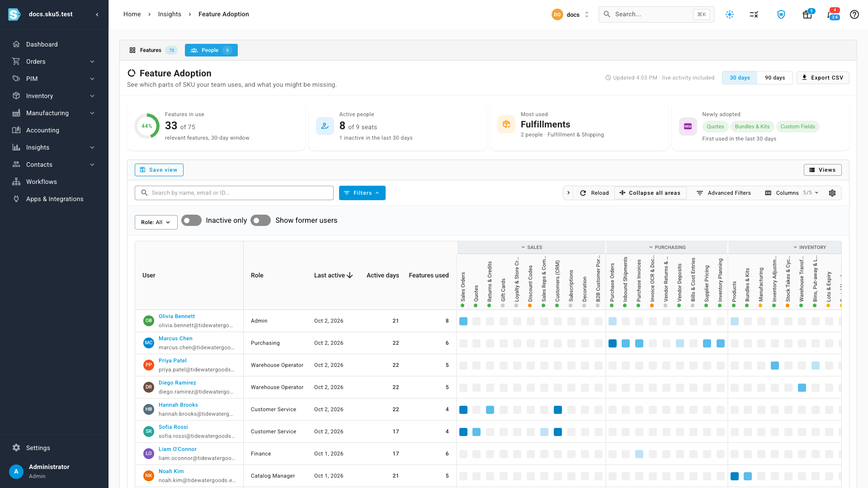Open the notifications bell icon
Image resolution: width=868 pixels, height=488 pixels.
[832, 14]
